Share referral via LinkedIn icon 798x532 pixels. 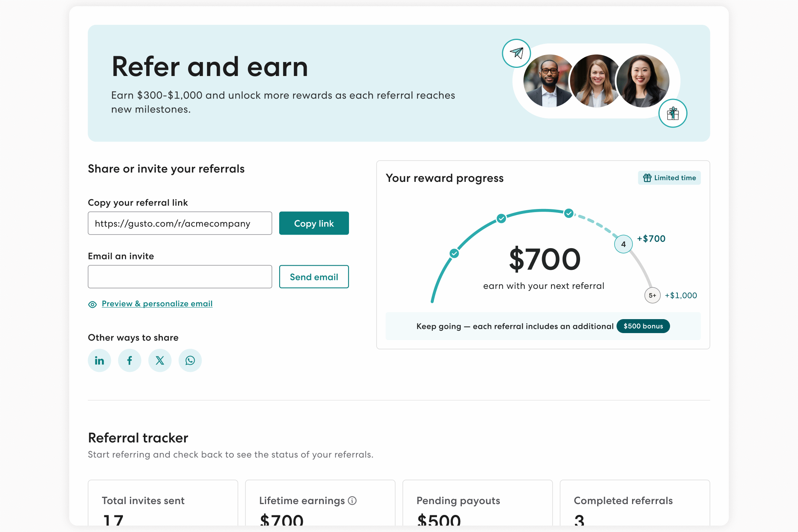click(x=99, y=361)
